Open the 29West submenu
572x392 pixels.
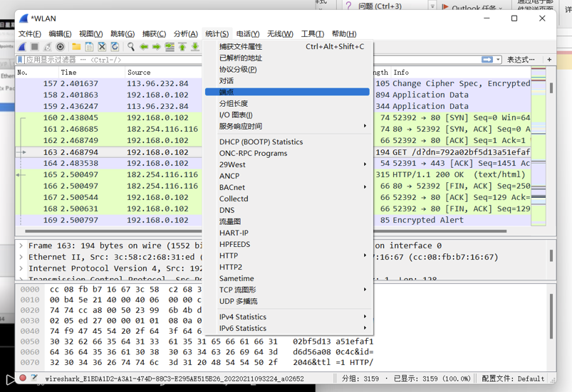coord(288,164)
